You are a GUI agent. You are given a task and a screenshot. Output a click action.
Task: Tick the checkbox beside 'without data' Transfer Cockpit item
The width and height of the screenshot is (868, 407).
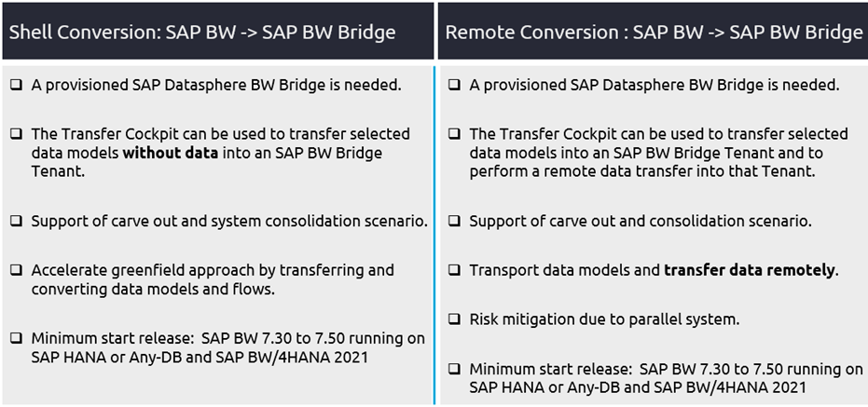pyautogui.click(x=16, y=134)
